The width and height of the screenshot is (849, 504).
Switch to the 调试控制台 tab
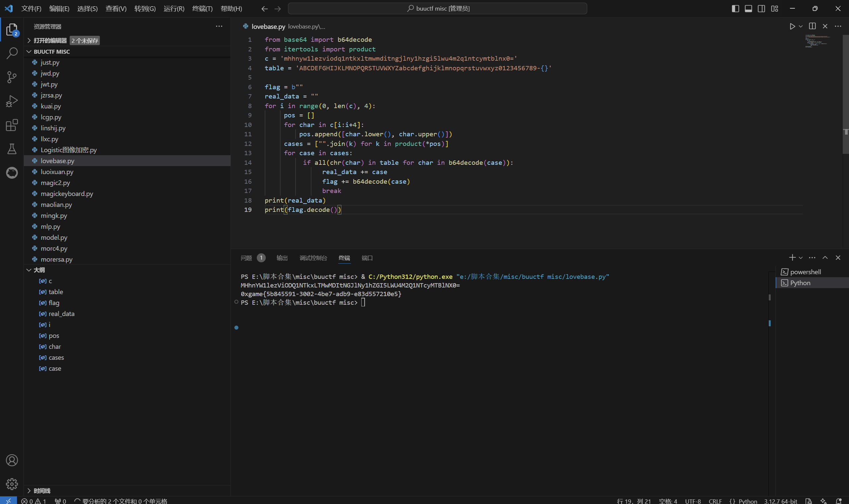313,258
